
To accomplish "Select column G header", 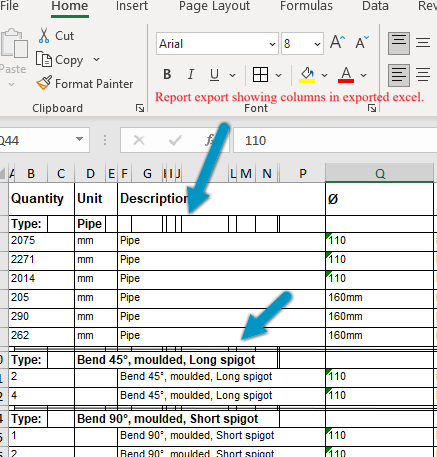I will click(x=147, y=173).
